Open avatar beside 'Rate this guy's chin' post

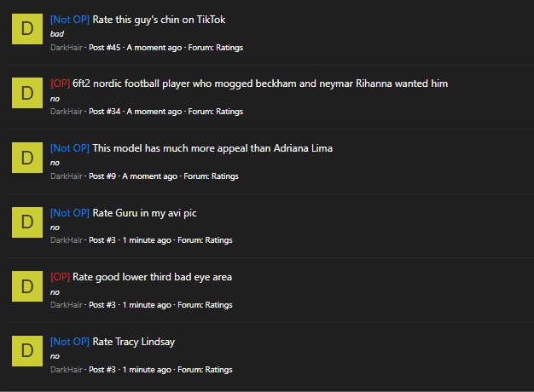(x=27, y=29)
